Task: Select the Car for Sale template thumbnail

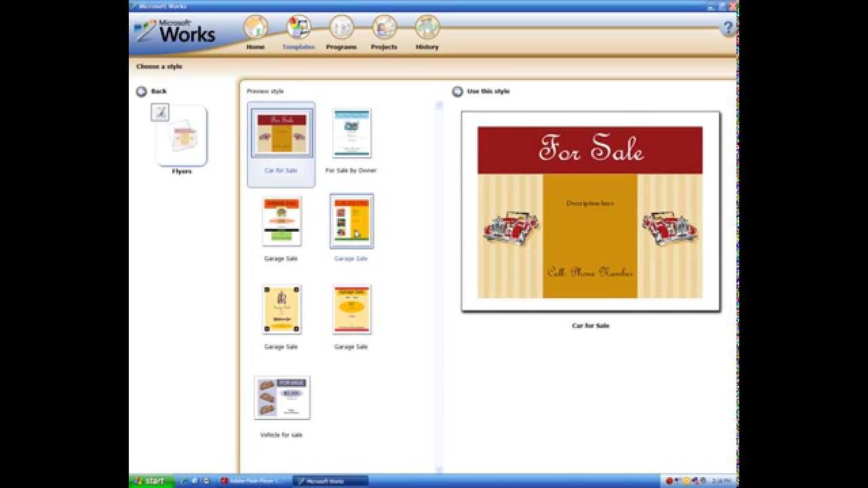Action: tap(281, 131)
